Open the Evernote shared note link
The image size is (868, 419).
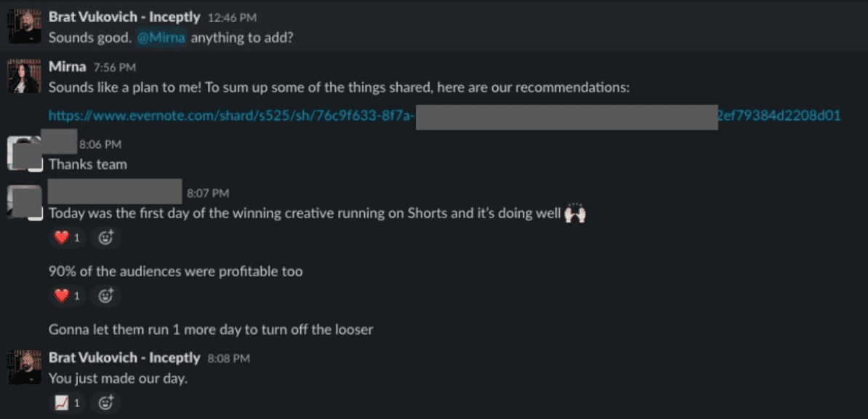coord(231,115)
